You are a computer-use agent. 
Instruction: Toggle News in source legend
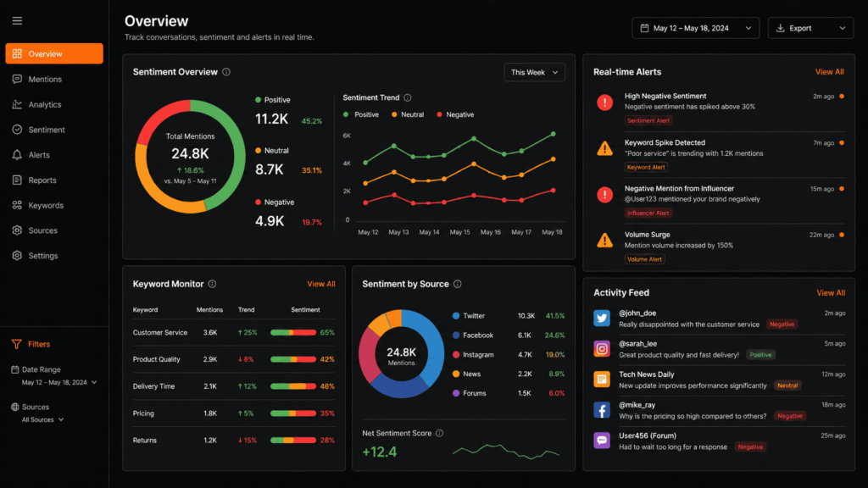467,374
